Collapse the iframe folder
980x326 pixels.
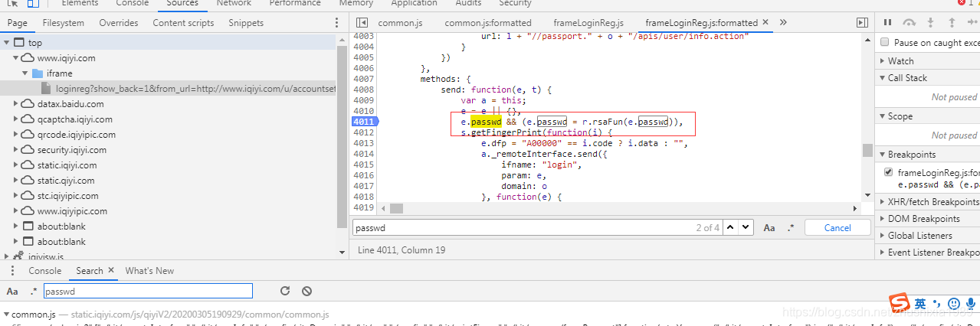(x=25, y=73)
